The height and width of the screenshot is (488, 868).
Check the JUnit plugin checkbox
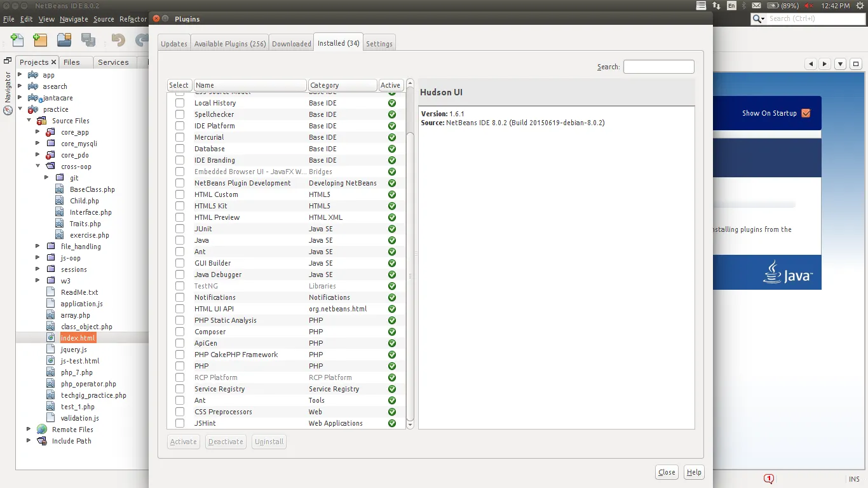pyautogui.click(x=180, y=229)
